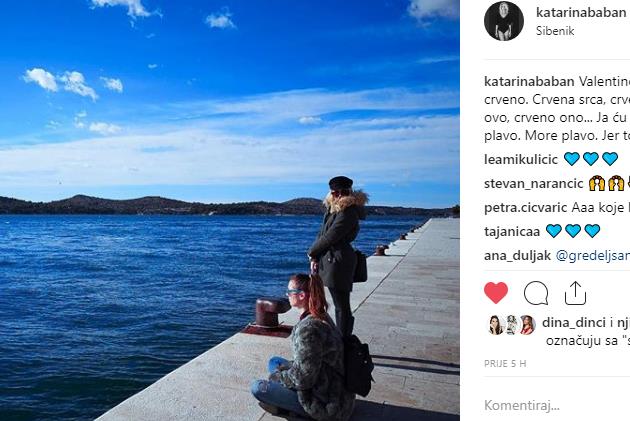
Task: Click the share upload arrow icon
Action: (x=575, y=293)
